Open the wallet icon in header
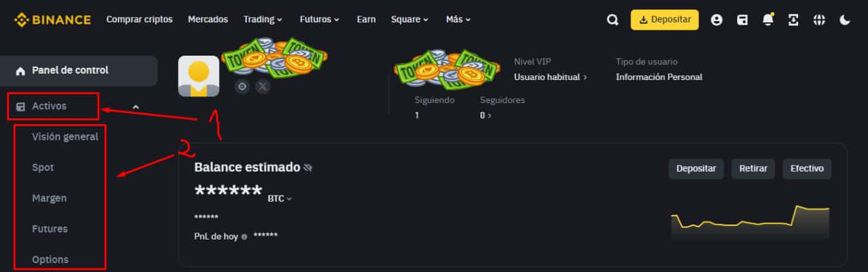The width and height of the screenshot is (868, 272). coord(743,20)
